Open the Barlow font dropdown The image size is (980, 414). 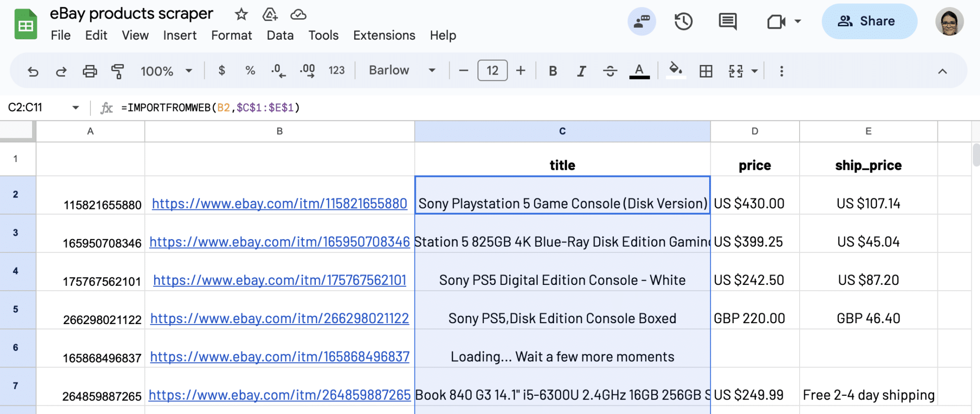(x=402, y=70)
